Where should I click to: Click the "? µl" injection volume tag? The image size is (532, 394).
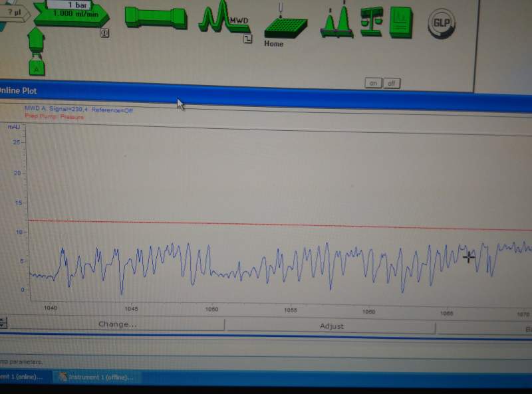click(x=13, y=13)
